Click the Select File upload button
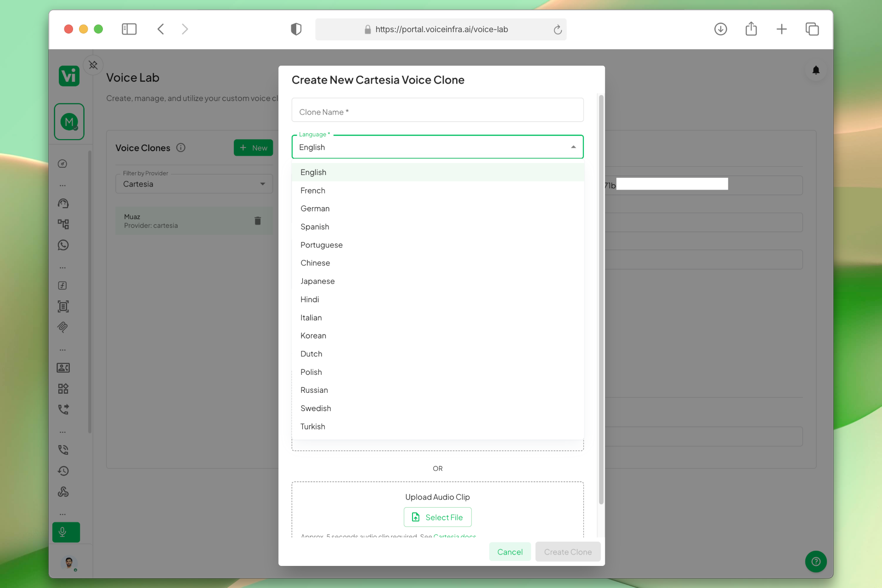Viewport: 882px width, 588px height. point(438,517)
